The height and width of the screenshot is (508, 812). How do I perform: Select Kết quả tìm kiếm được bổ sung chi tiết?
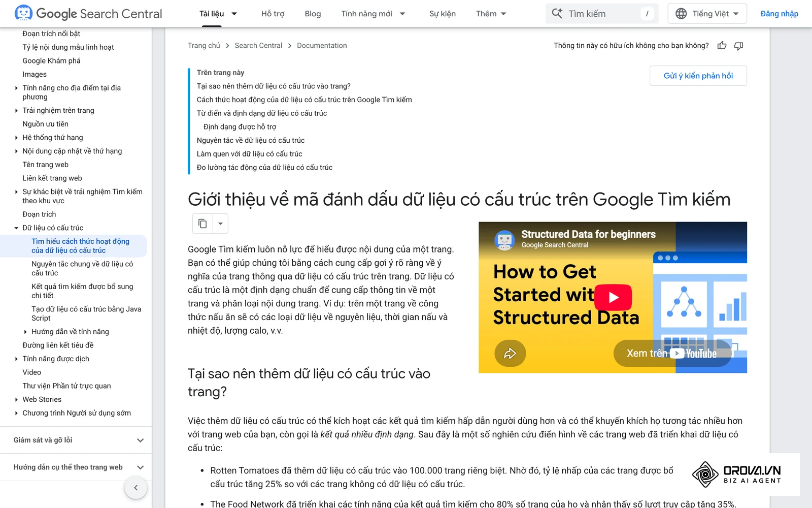pyautogui.click(x=82, y=291)
